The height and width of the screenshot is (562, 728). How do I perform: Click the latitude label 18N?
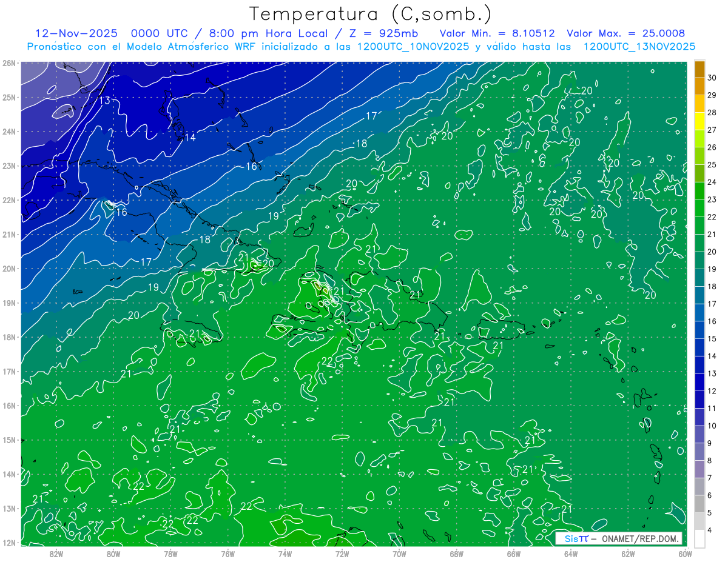pos(8,337)
